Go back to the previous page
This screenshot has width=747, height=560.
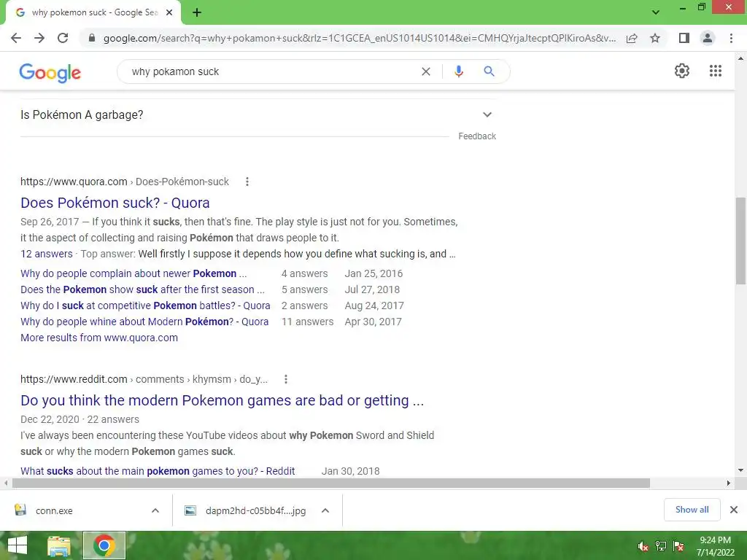point(16,38)
